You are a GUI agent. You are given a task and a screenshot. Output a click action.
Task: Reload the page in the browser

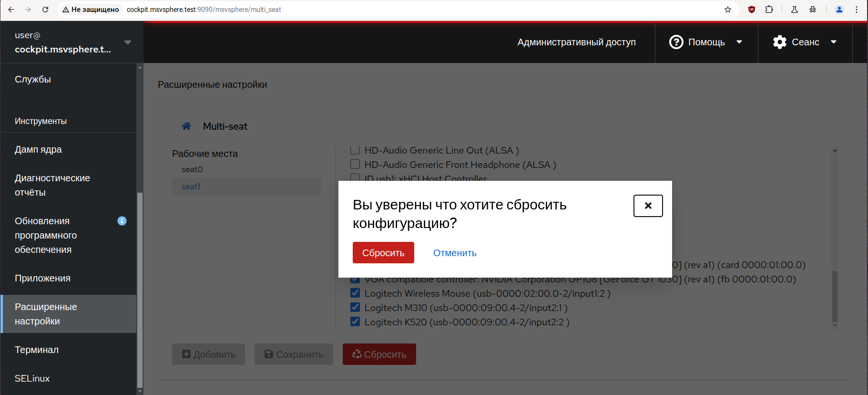[x=45, y=10]
